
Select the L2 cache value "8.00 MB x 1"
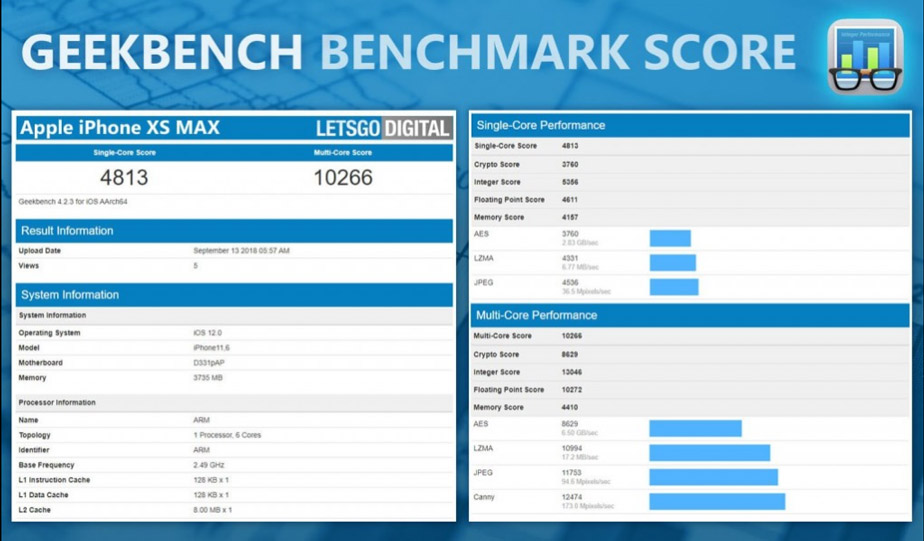(212, 510)
